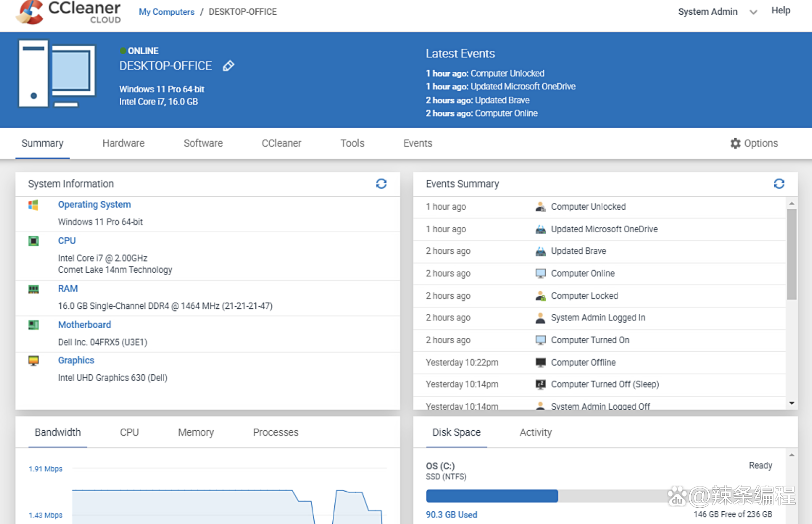Click the pencil icon to rename DESKTOP-OFFICE
The width and height of the screenshot is (812, 524).
coord(228,66)
